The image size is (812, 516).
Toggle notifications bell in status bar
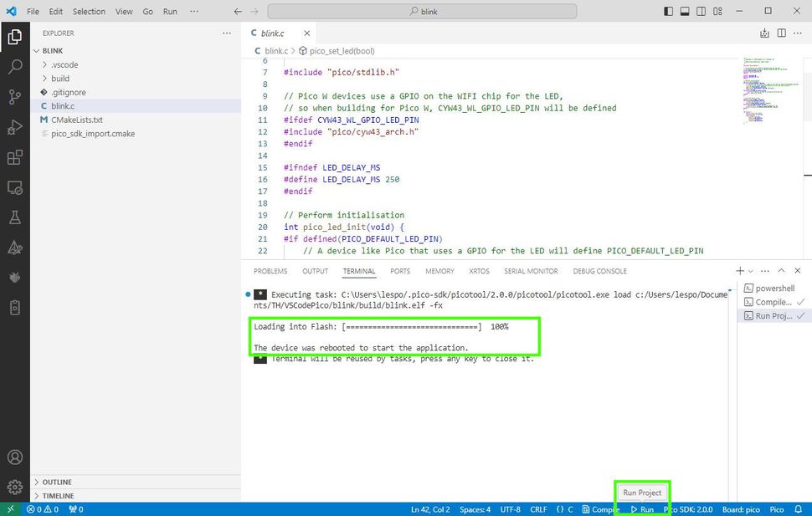(798, 509)
